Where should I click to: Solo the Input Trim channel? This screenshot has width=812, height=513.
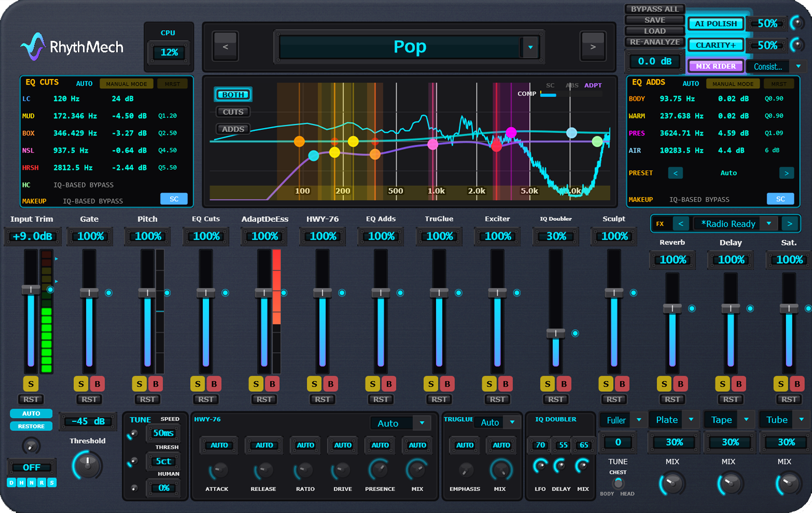(x=31, y=384)
